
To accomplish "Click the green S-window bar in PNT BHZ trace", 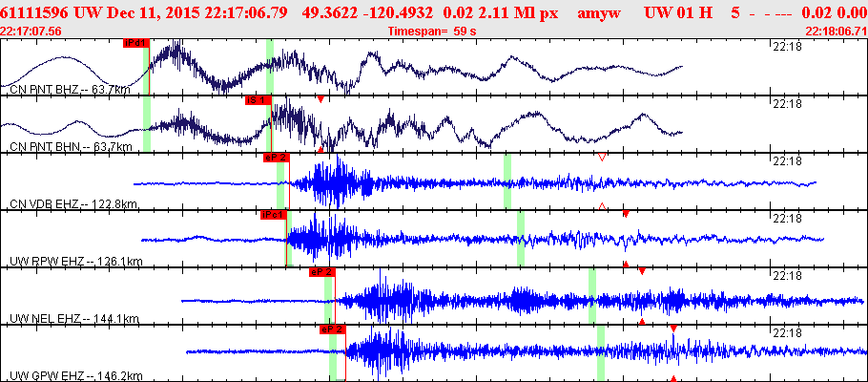I will [x=270, y=67].
